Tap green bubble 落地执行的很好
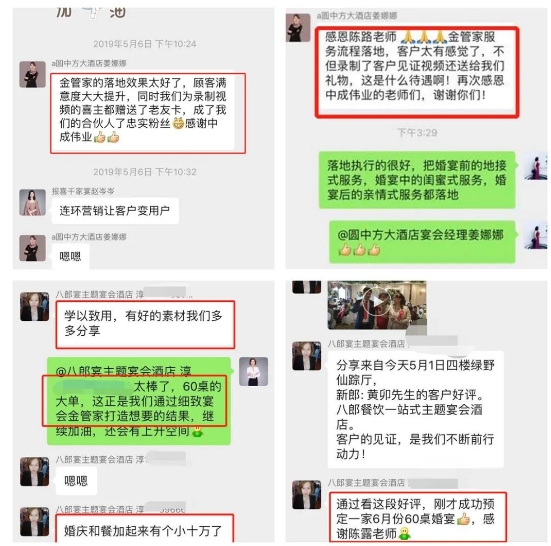 pos(417,180)
